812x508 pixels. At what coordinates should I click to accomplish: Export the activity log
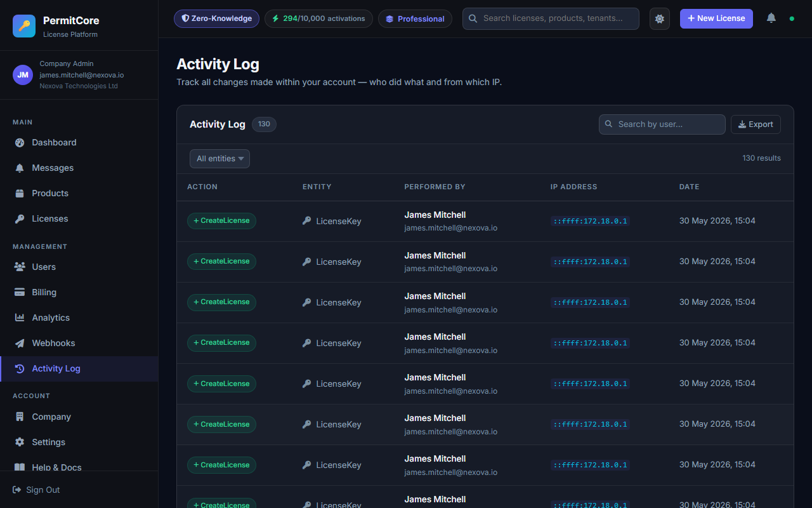click(756, 124)
